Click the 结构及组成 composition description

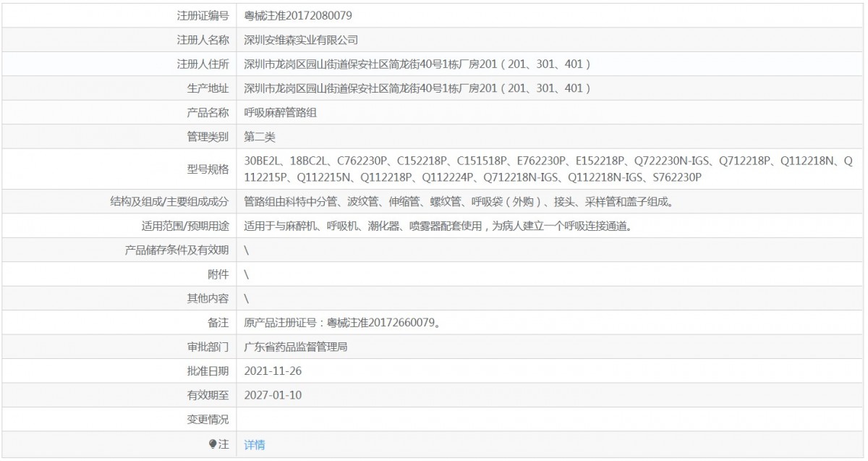pos(459,202)
